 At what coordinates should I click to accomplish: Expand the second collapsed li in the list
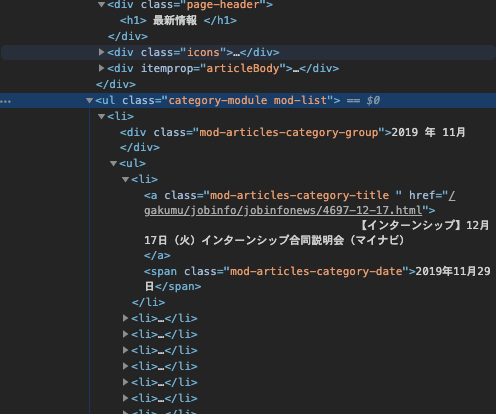click(x=126, y=334)
